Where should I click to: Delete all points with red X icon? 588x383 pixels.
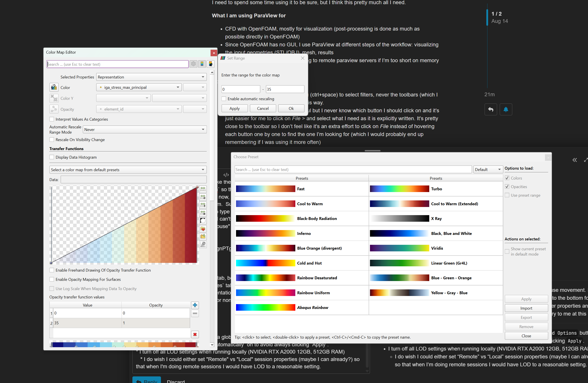[195, 334]
